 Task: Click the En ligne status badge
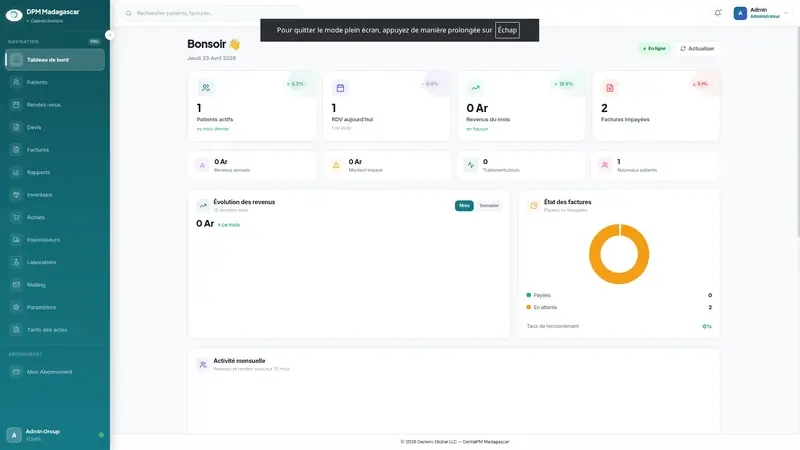[655, 48]
